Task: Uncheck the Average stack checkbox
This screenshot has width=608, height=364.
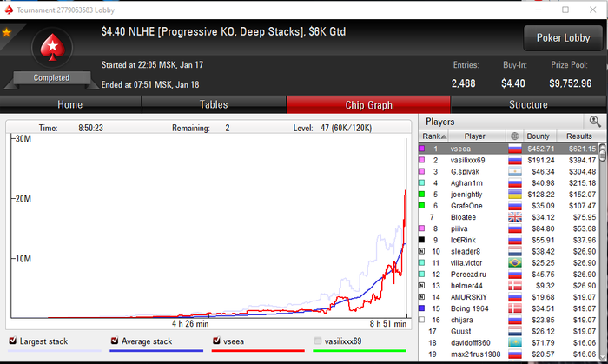Action: 115,341
